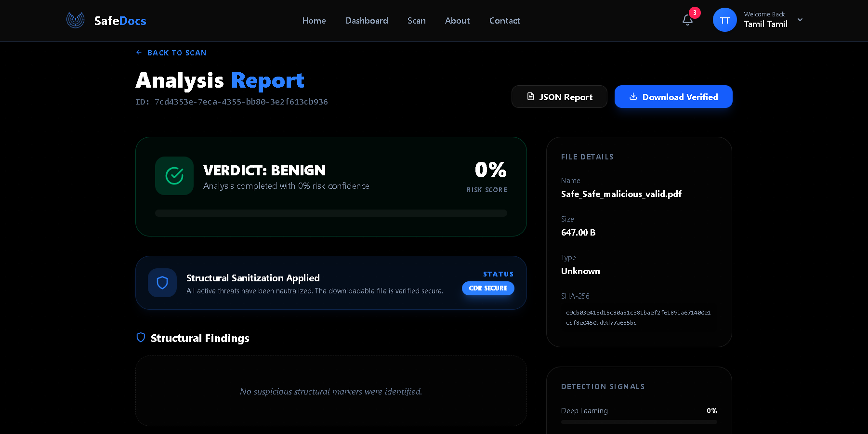868x434 pixels.
Task: Click the file size value 647.00 B
Action: [579, 233]
